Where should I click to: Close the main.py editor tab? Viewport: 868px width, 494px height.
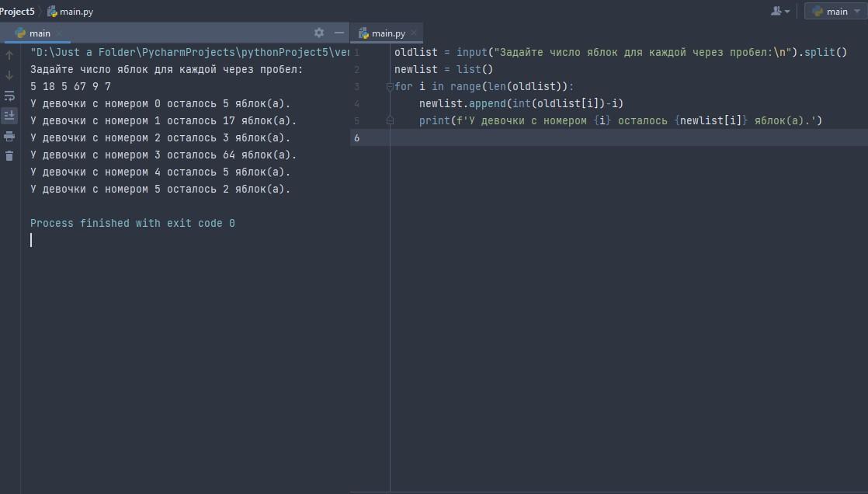pyautogui.click(x=414, y=33)
